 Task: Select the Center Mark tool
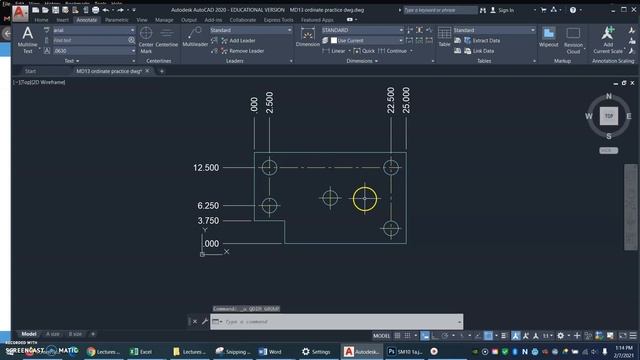pyautogui.click(x=146, y=40)
